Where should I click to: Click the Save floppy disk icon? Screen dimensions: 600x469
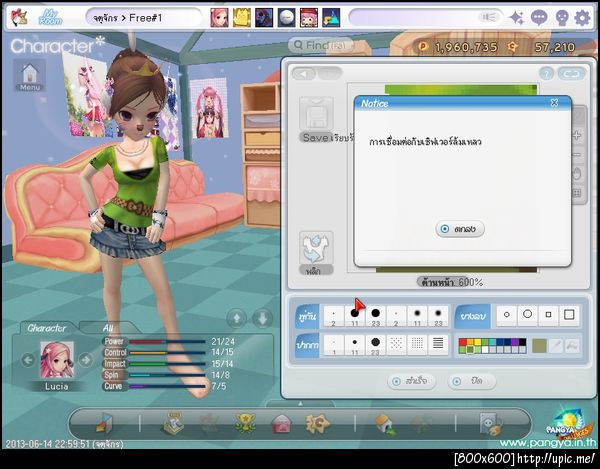tap(316, 114)
